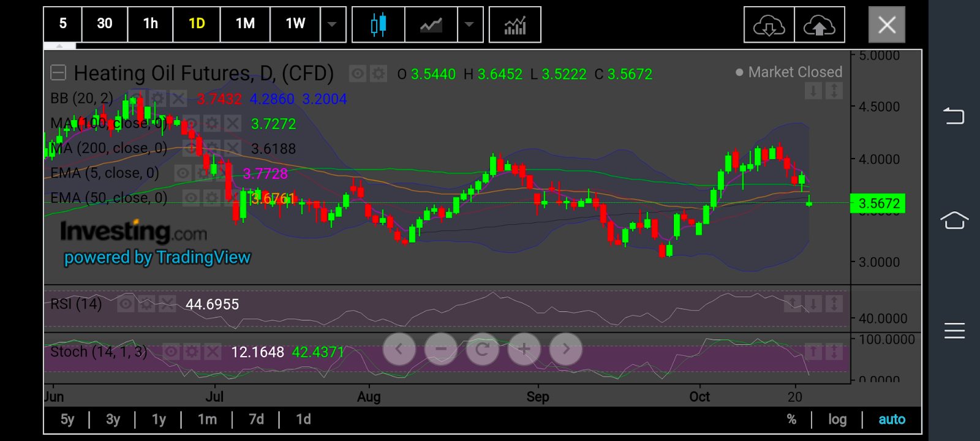Hide the EMA (50, close, 0) line
980x441 pixels.
[191, 198]
